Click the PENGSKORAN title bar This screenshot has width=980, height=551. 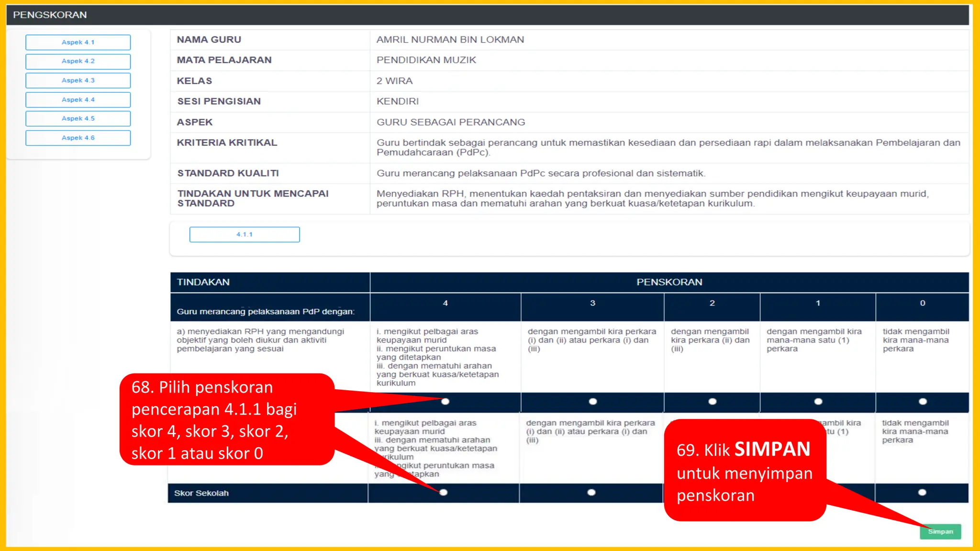coord(50,15)
